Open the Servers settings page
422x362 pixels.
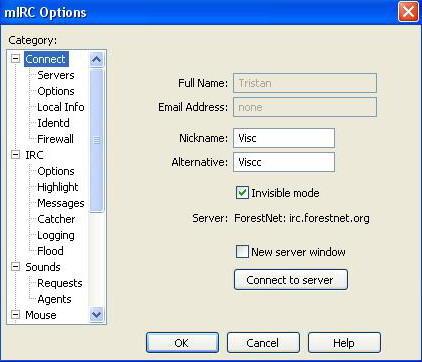[56, 75]
